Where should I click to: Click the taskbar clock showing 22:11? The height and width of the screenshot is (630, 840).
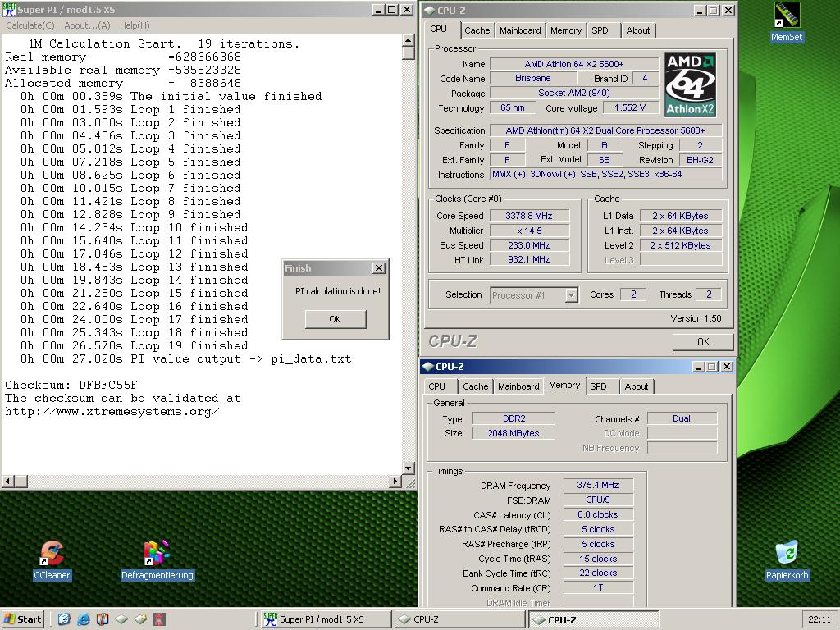coord(819,619)
